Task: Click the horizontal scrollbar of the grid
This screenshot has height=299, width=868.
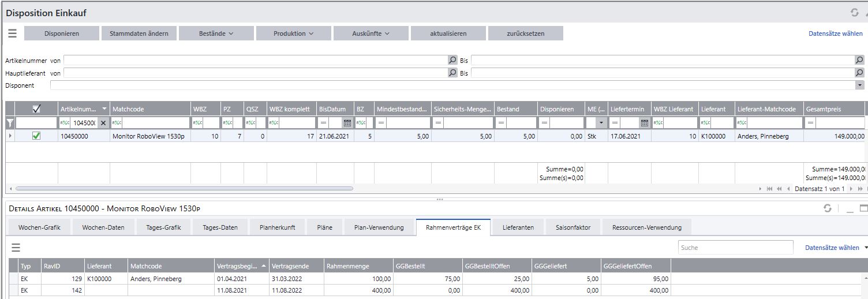Action: tap(184, 188)
